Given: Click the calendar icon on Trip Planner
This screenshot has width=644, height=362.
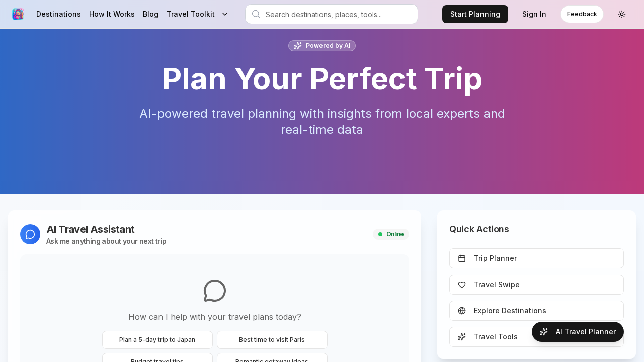Looking at the screenshot, I should 462,258.
